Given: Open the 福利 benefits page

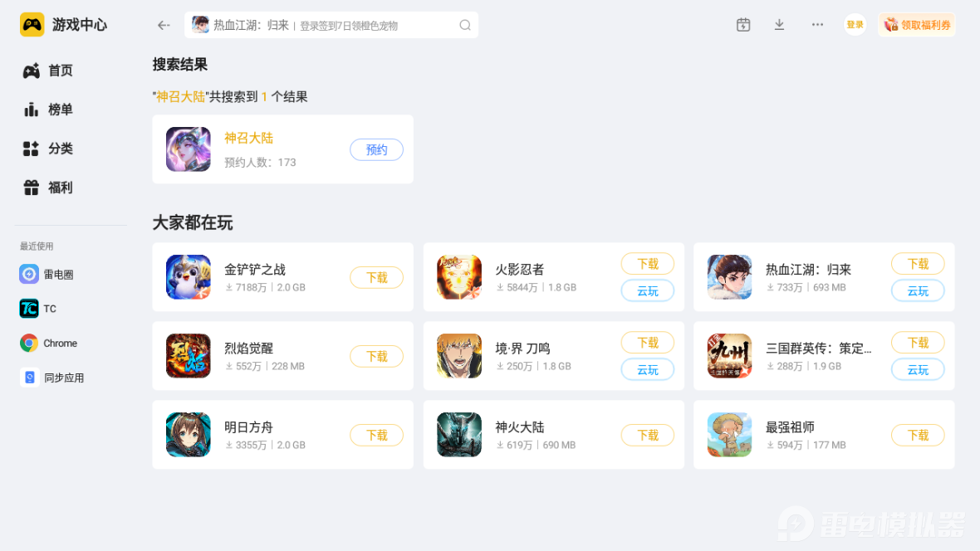Looking at the screenshot, I should click(x=48, y=188).
